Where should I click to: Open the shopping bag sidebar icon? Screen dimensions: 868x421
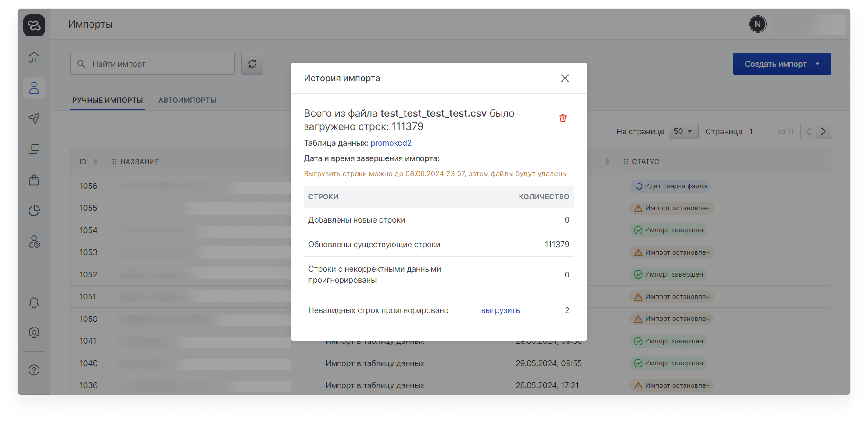point(34,180)
